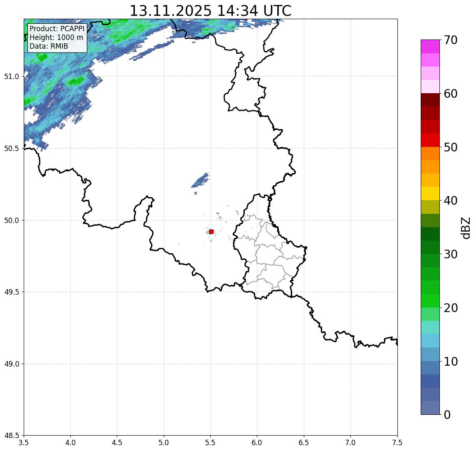Click the orange colorbar swatch below 50

(430, 154)
